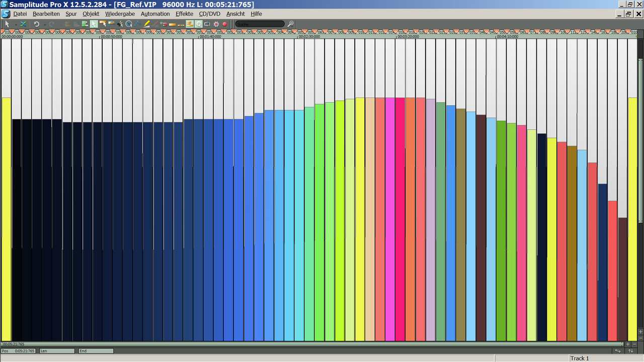The height and width of the screenshot is (362, 644).
Task: Open the Effekte menu
Action: click(184, 14)
